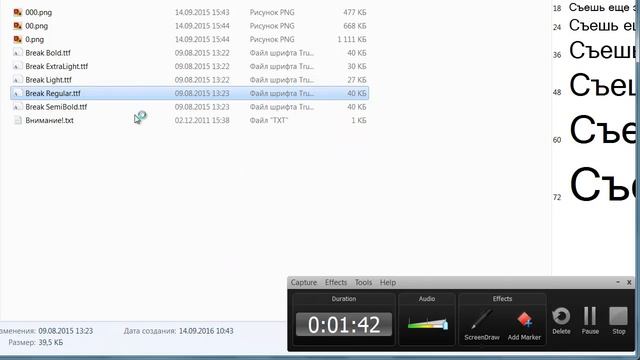Click the Break ExtraLight.ttf font icon
The width and height of the screenshot is (640, 360).
pyautogui.click(x=17, y=66)
